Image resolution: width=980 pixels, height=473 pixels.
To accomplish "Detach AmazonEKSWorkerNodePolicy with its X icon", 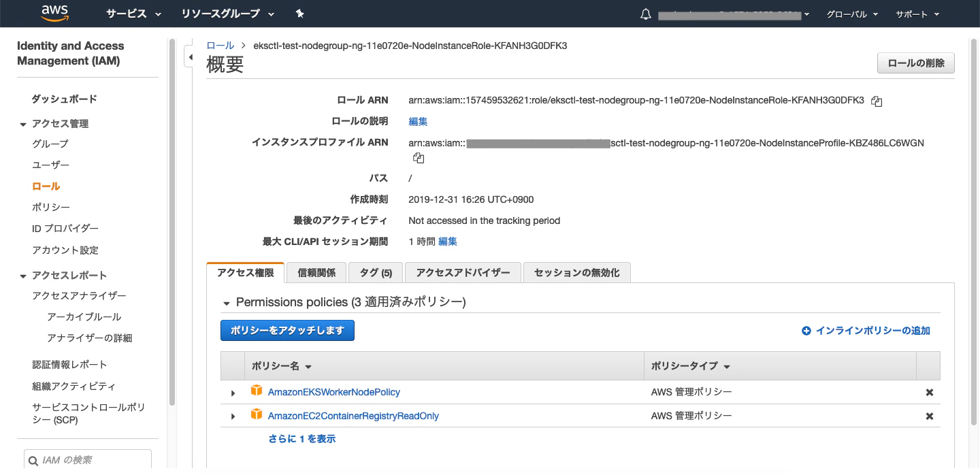I will pos(929,391).
